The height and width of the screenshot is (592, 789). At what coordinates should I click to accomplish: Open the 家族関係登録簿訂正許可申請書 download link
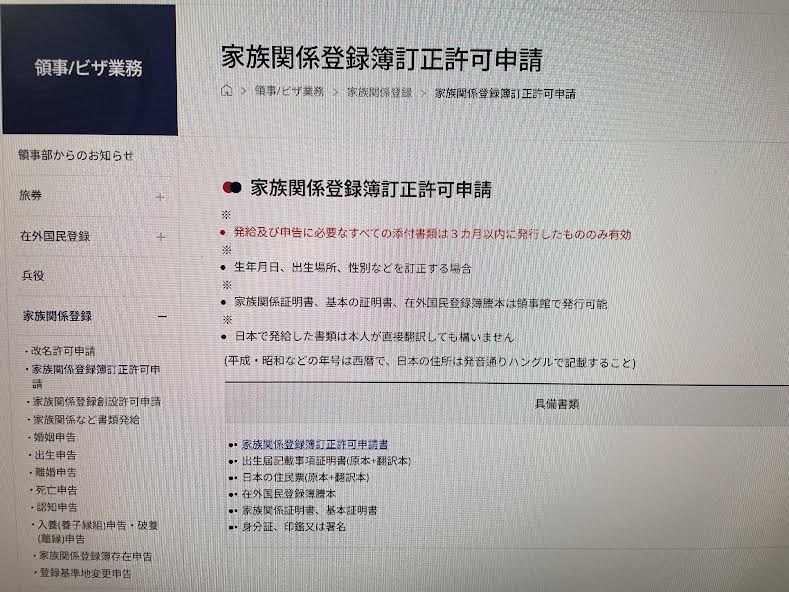click(315, 445)
